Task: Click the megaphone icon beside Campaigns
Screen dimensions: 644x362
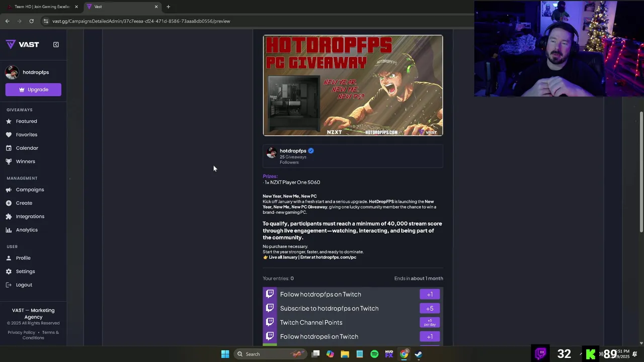Action: [x=9, y=190]
